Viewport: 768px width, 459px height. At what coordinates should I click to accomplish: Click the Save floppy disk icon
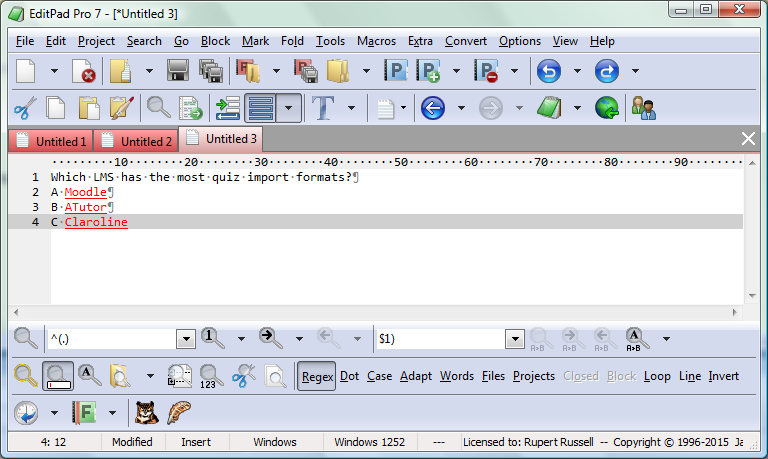[178, 71]
